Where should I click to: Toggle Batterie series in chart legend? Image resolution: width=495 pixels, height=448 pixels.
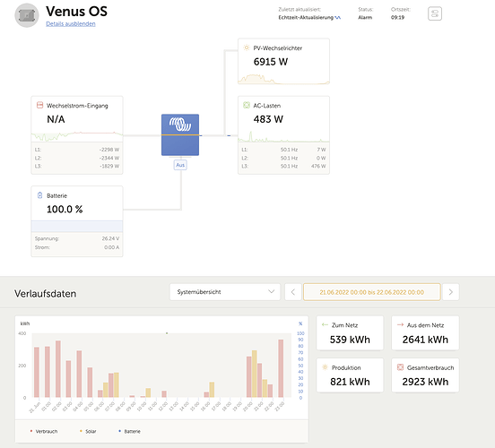pos(129,431)
